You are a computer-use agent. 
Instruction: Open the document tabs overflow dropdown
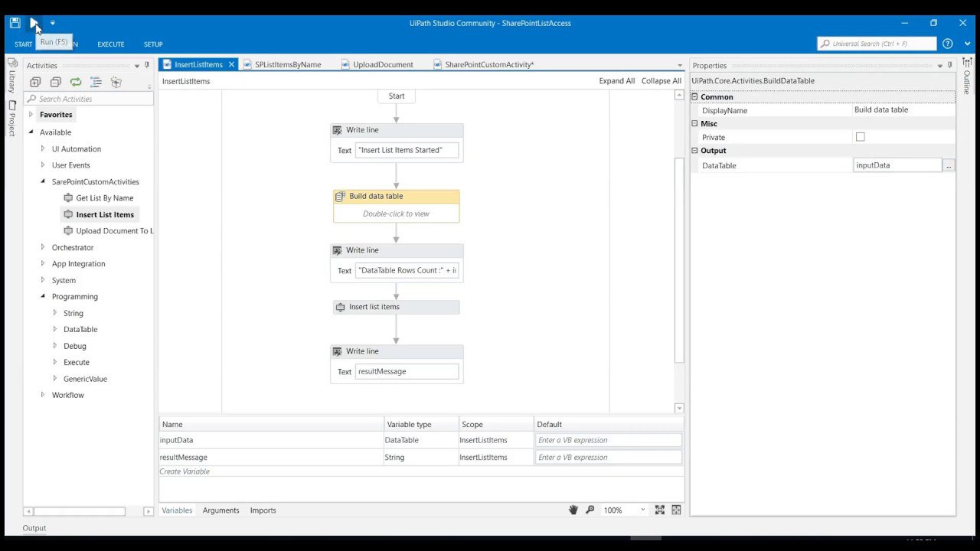pyautogui.click(x=679, y=65)
